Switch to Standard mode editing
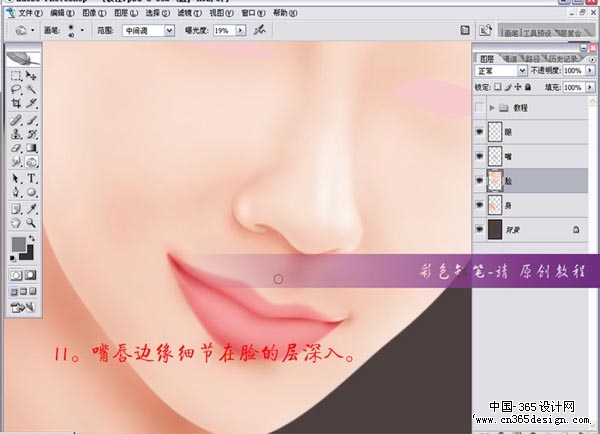 (x=16, y=275)
